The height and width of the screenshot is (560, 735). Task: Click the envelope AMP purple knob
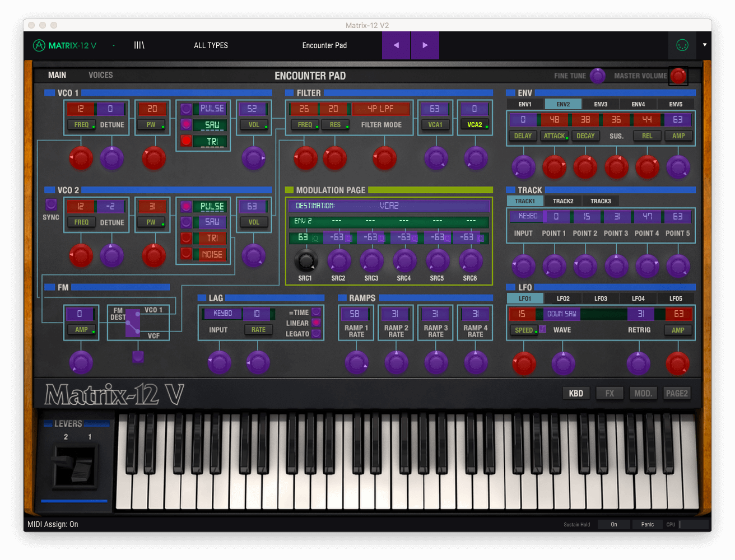(x=678, y=167)
